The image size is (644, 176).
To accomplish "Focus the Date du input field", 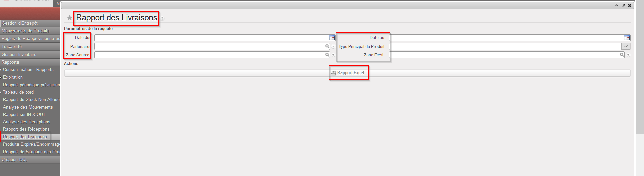I will (x=211, y=38).
